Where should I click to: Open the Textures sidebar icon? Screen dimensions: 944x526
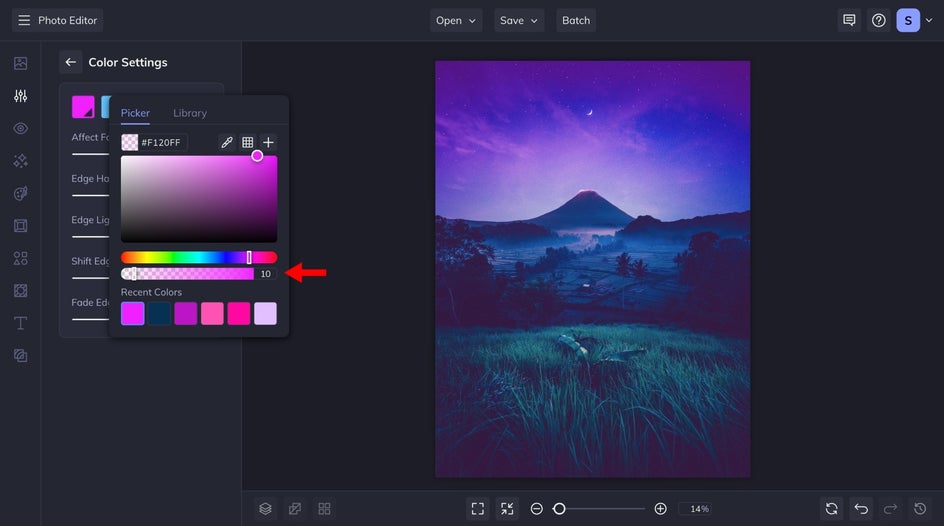coord(20,356)
